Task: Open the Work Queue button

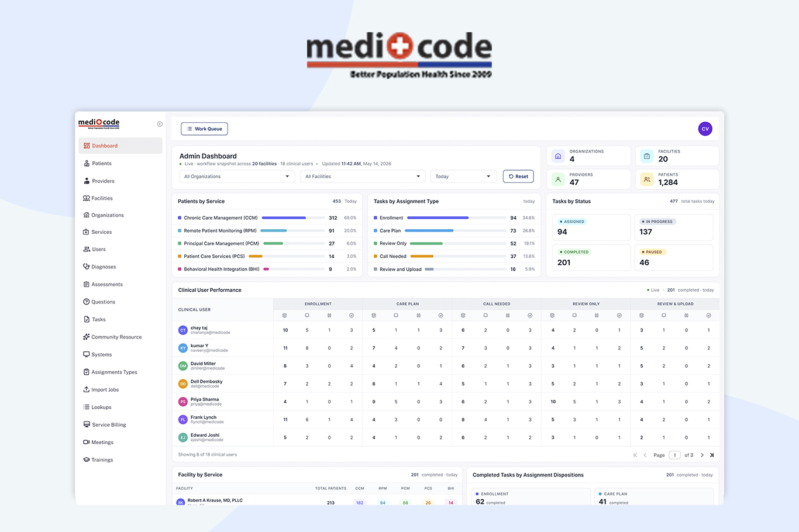Action: (x=204, y=129)
